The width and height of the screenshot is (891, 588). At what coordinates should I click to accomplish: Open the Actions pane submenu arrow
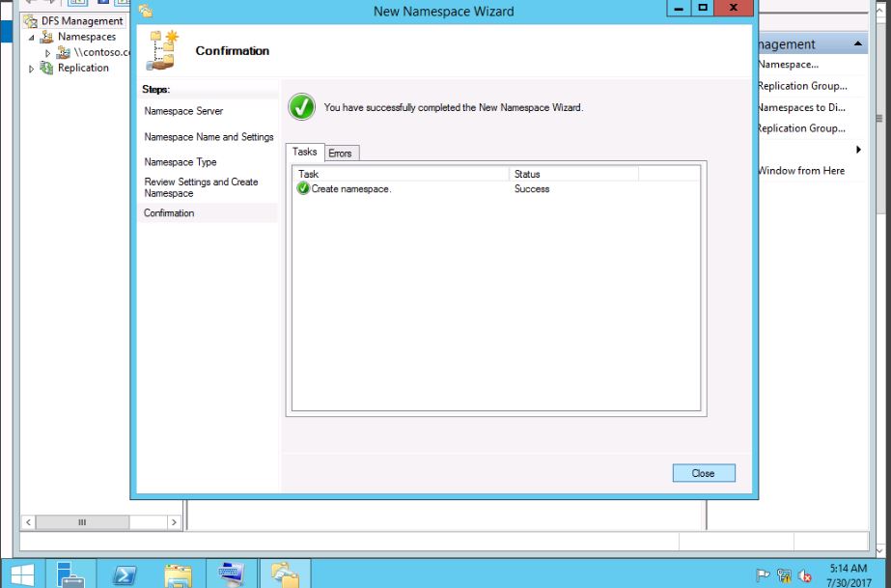(858, 150)
